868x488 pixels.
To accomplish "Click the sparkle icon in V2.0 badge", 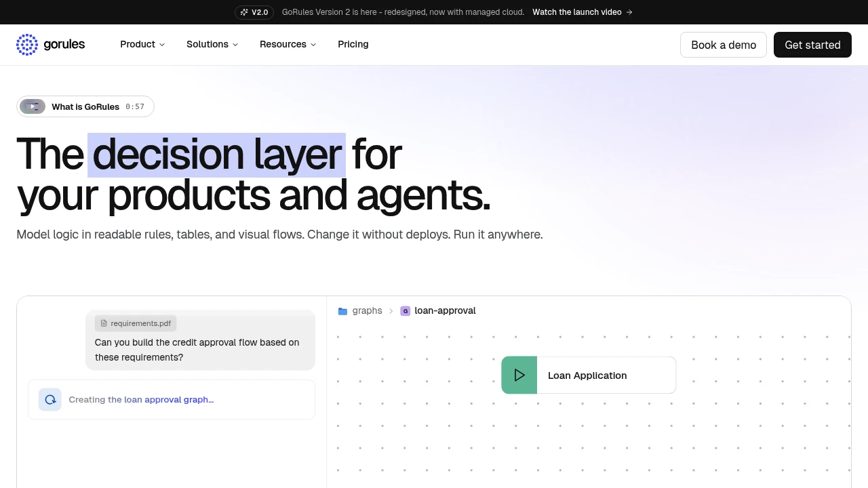I will [244, 12].
